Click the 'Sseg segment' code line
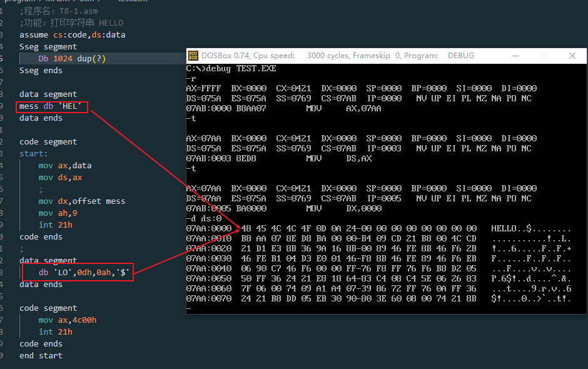The height and width of the screenshot is (369, 588). coord(48,47)
